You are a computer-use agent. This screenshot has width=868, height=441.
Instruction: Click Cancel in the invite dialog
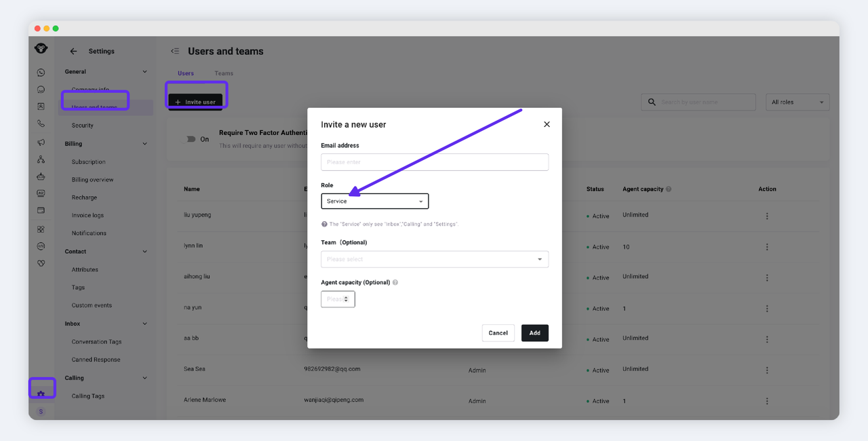click(498, 333)
